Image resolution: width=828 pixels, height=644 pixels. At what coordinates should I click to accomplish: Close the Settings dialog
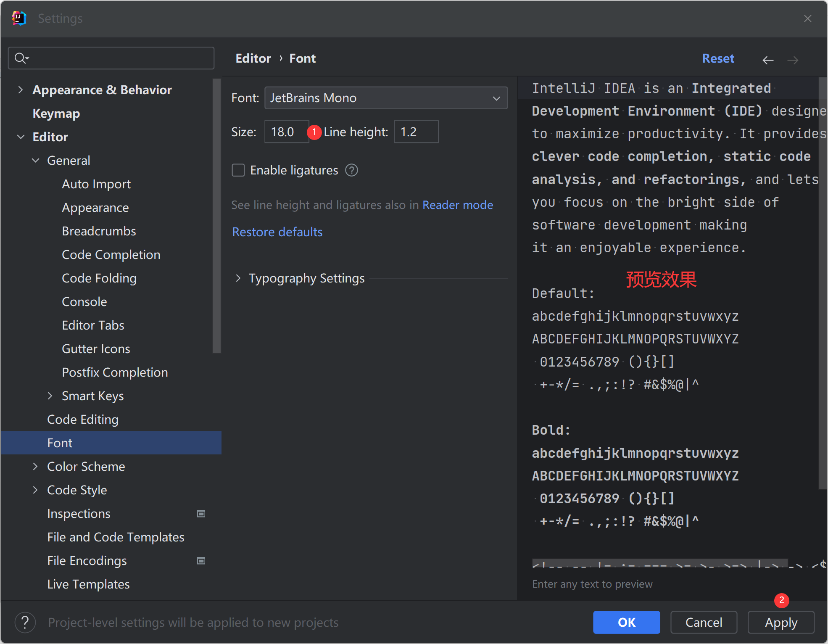coord(807,18)
